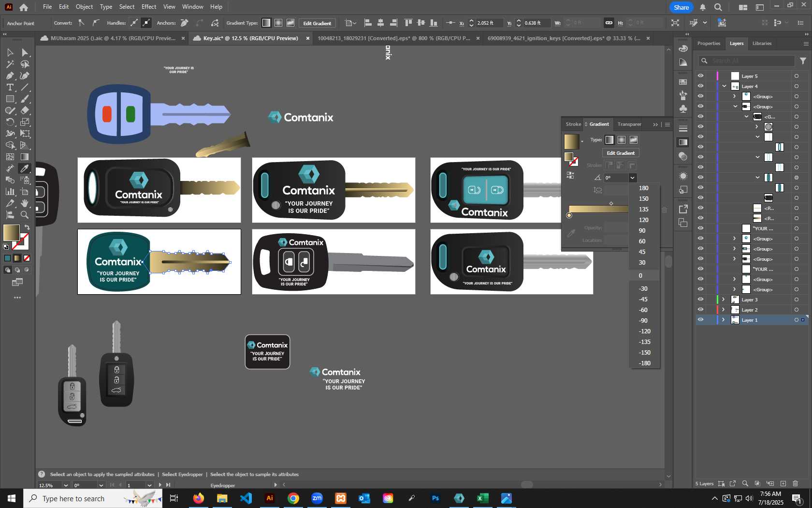Image resolution: width=812 pixels, height=508 pixels.
Task: Select the Pen tool
Action: (10, 75)
